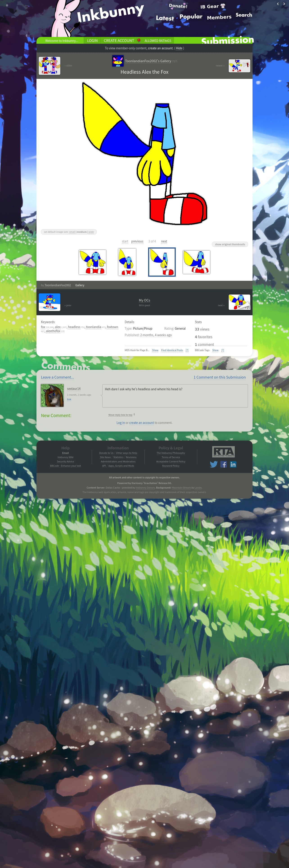The height and width of the screenshot is (868, 289).
Task: Open the Facebook icon in footer
Action: 224,464
